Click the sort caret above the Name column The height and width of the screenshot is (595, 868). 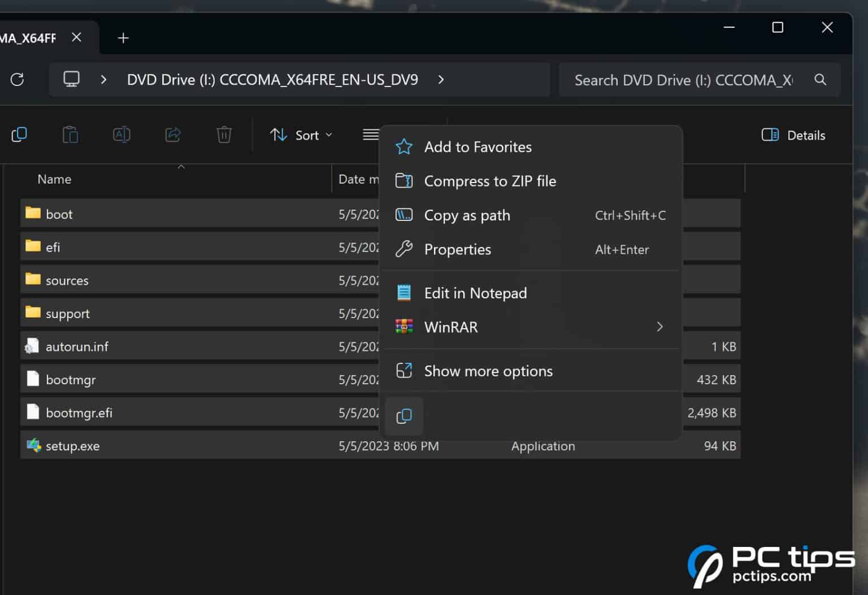click(181, 167)
